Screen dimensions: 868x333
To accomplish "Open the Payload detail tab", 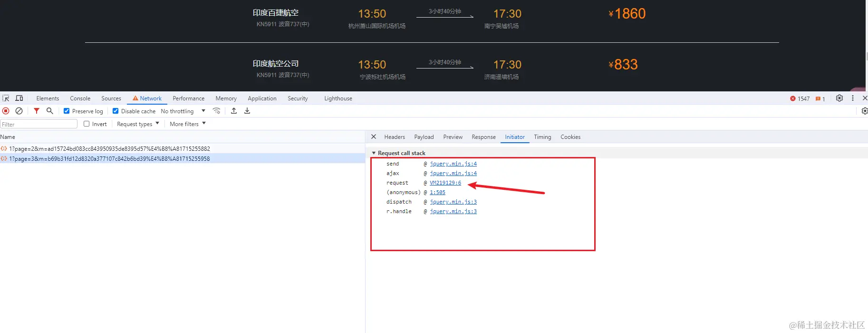I will pos(424,137).
